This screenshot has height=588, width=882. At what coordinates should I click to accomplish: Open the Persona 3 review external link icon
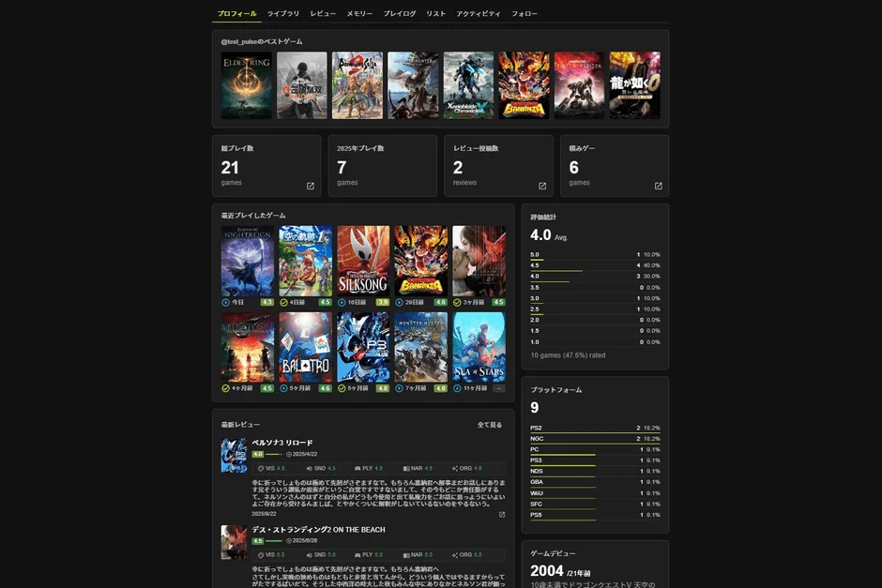pos(501,514)
